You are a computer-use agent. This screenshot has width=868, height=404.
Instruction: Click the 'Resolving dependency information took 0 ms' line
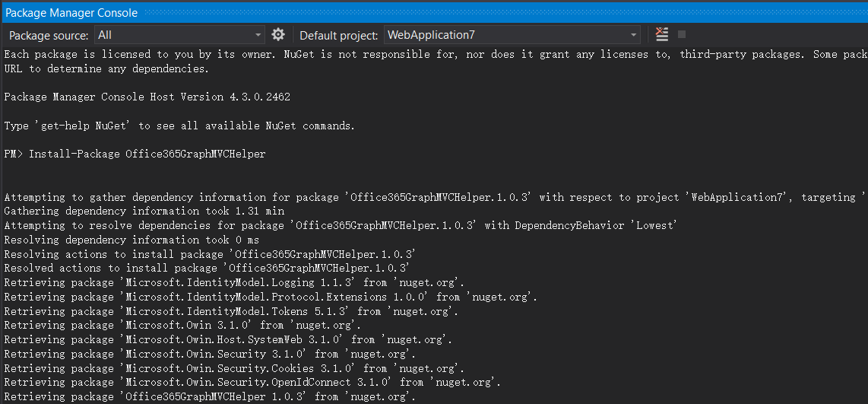click(x=131, y=240)
